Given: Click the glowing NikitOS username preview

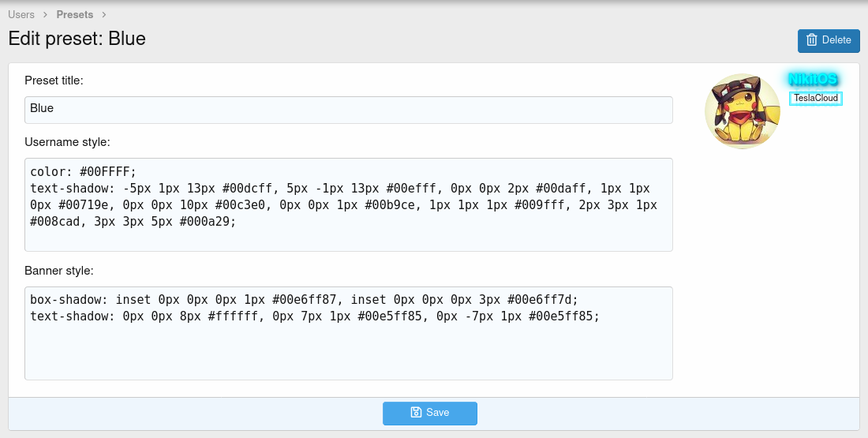Looking at the screenshot, I should coord(812,79).
